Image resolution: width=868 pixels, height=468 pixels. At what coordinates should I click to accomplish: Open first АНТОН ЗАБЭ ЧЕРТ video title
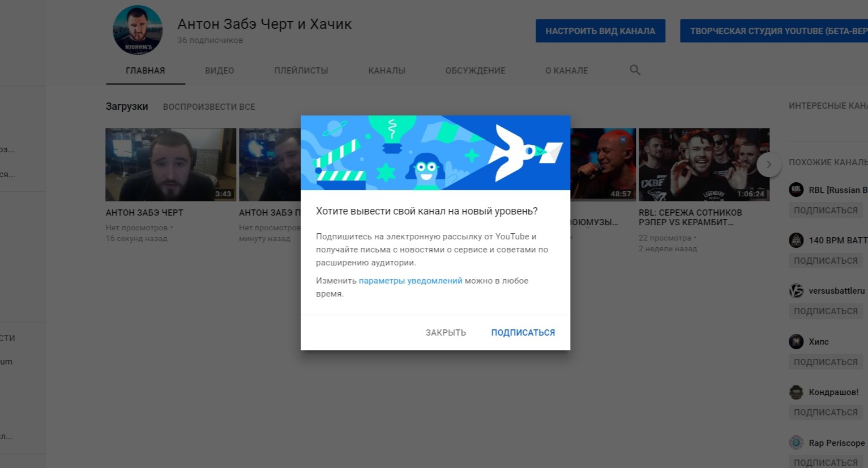144,213
